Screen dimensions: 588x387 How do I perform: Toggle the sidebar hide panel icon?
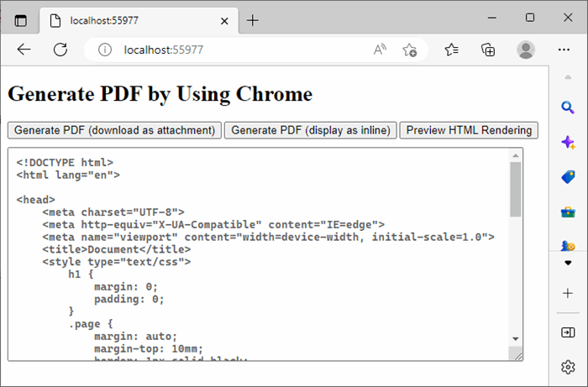568,332
